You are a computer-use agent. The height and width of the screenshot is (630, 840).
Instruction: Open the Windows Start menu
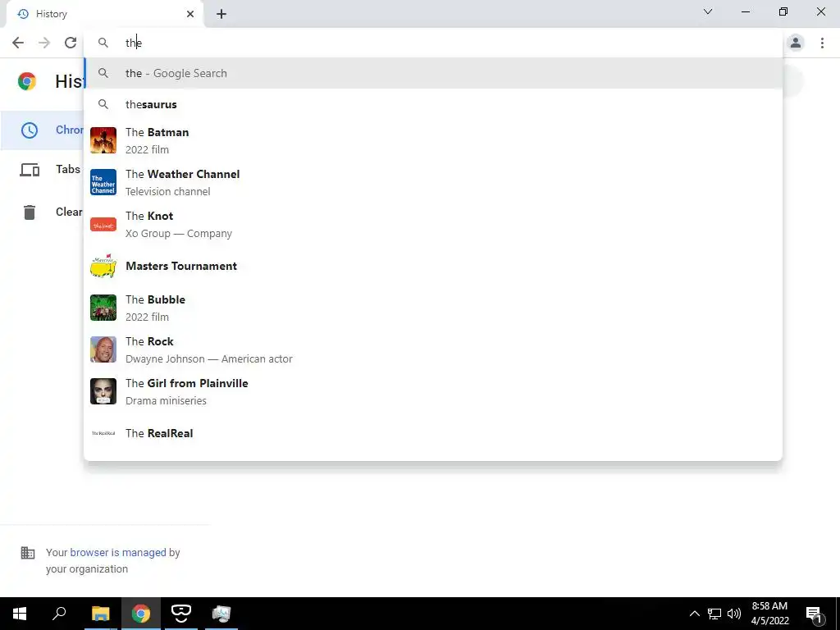click(20, 614)
